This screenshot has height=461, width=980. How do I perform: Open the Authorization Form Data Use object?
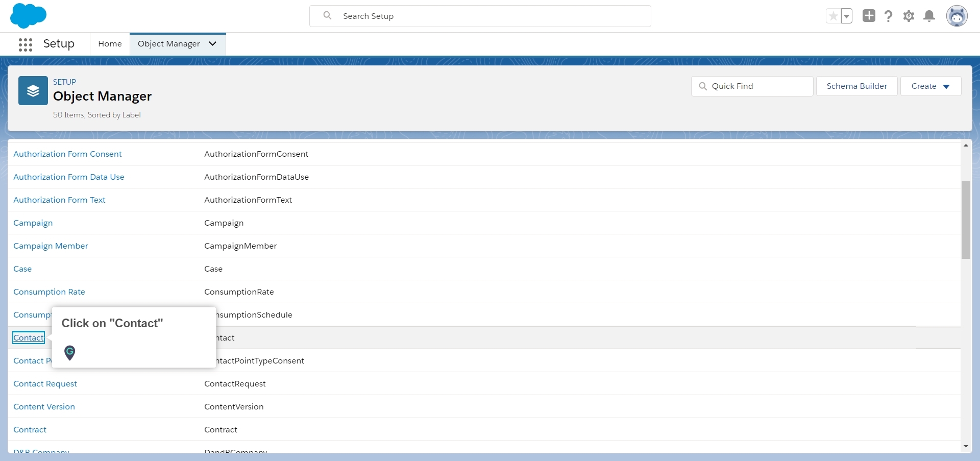[69, 177]
